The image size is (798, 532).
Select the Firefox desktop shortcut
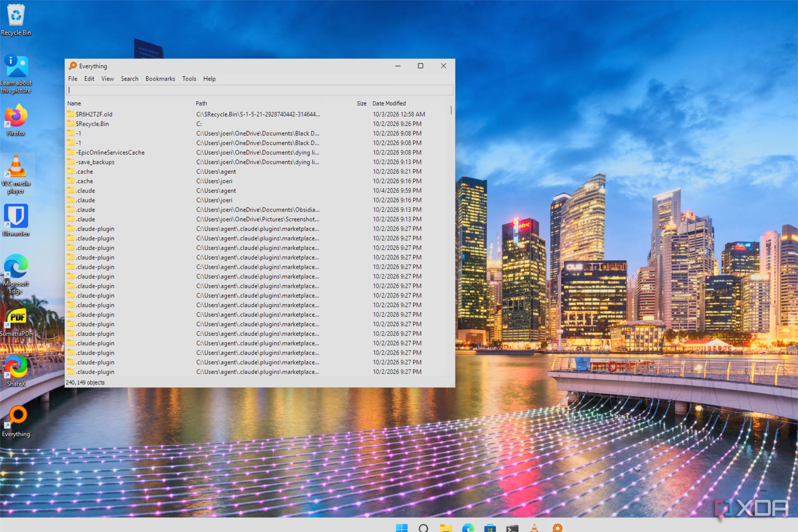coord(16,120)
